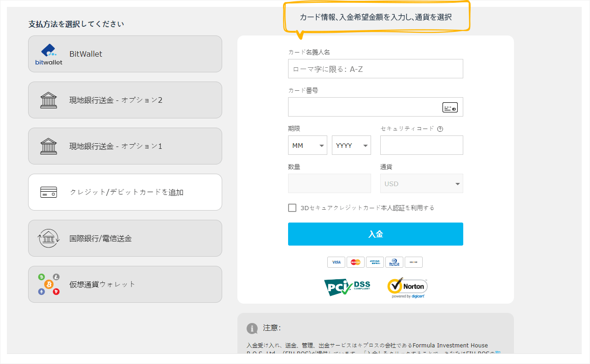Select BitWallet payment method

pos(125,54)
